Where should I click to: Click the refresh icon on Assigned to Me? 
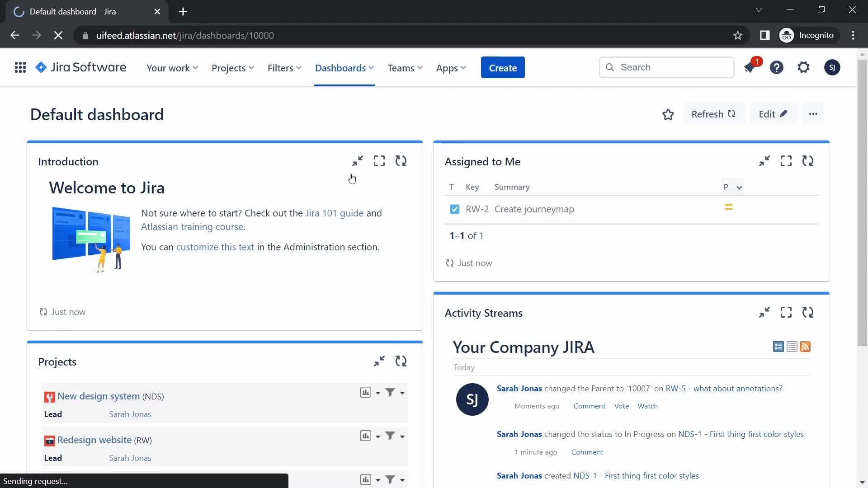[x=808, y=161]
